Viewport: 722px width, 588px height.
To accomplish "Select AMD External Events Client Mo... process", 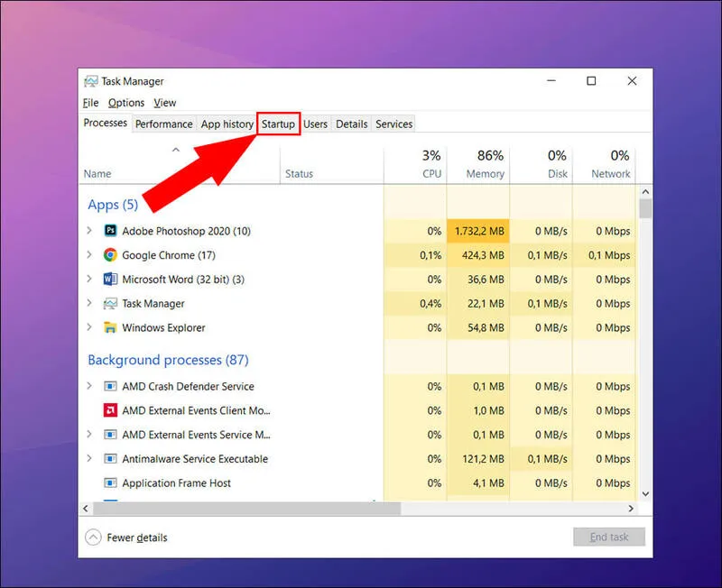I will point(196,410).
